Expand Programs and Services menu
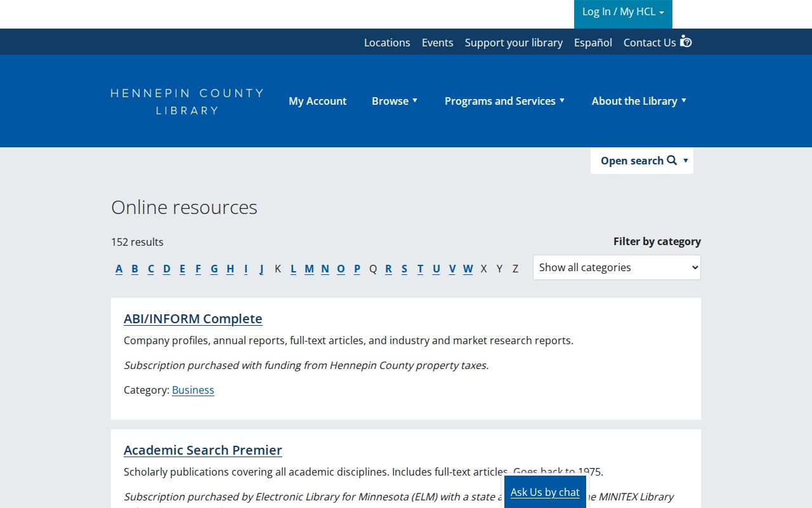 (x=504, y=101)
